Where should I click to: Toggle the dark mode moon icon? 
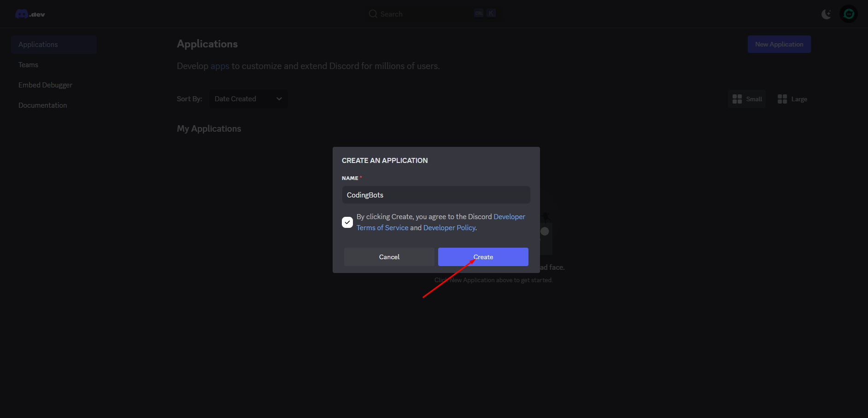[827, 14]
